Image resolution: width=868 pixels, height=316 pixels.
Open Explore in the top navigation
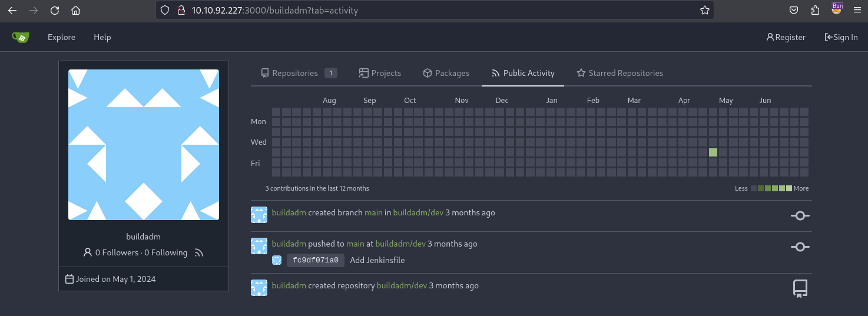(61, 37)
